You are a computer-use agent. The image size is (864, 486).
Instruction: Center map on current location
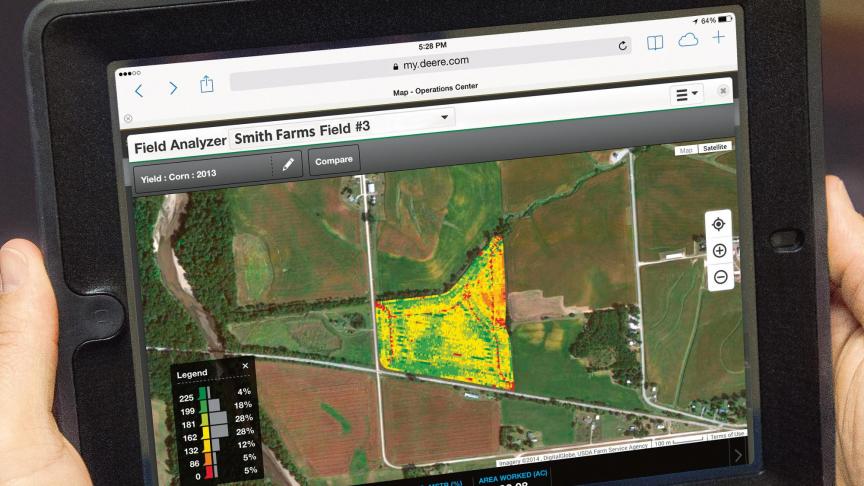tap(718, 224)
